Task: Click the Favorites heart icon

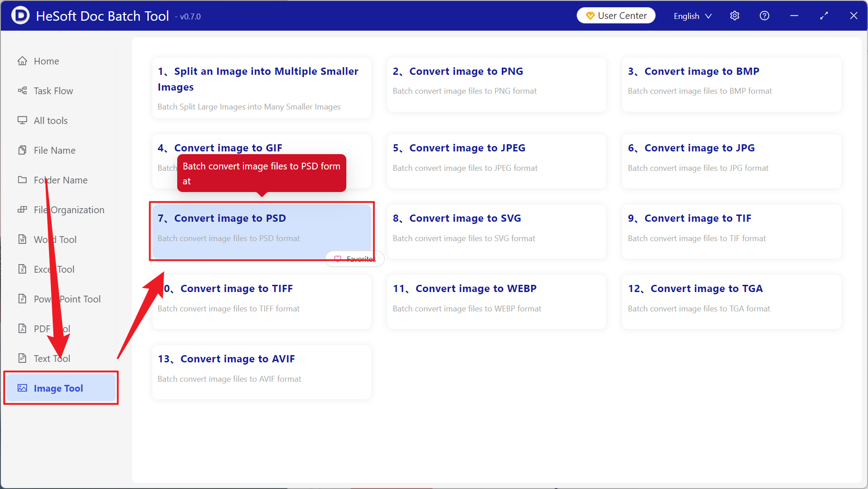Action: tap(338, 259)
